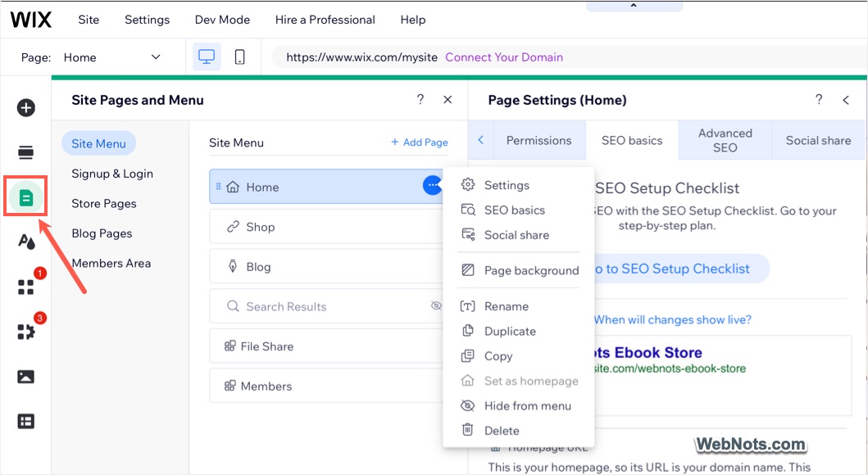The width and height of the screenshot is (868, 475).
Task: Select Blog Pages category
Action: click(102, 233)
